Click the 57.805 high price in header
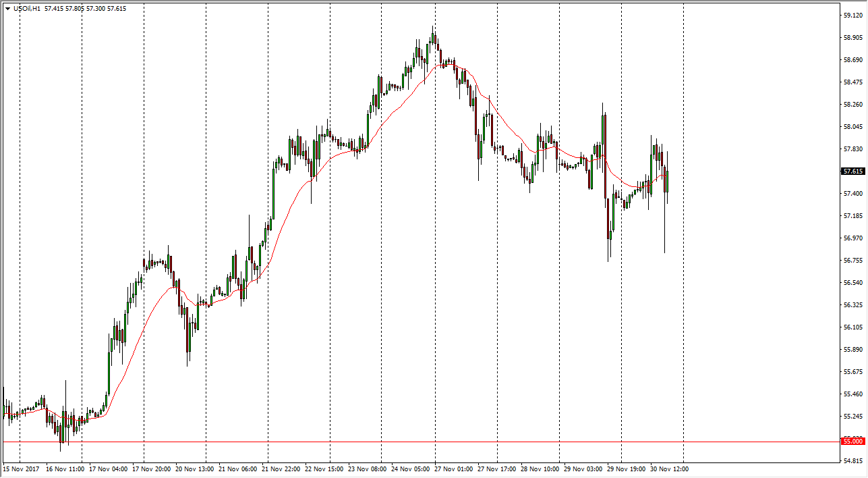The width and height of the screenshot is (868, 478). click(x=76, y=9)
